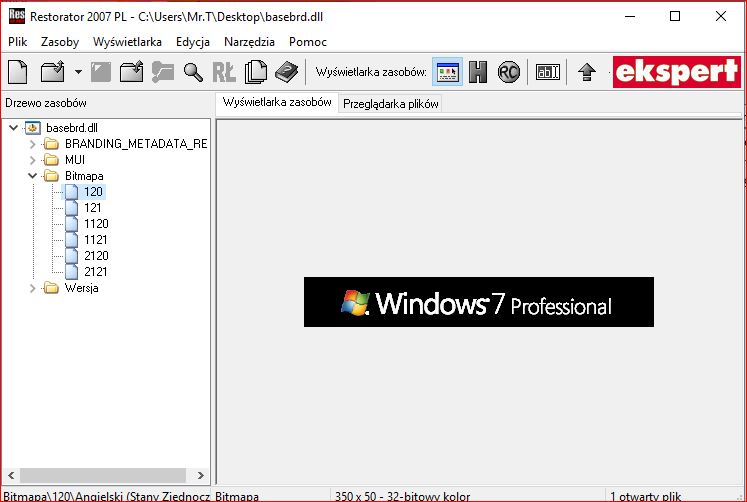Open the Narzędzia menu

click(x=249, y=42)
